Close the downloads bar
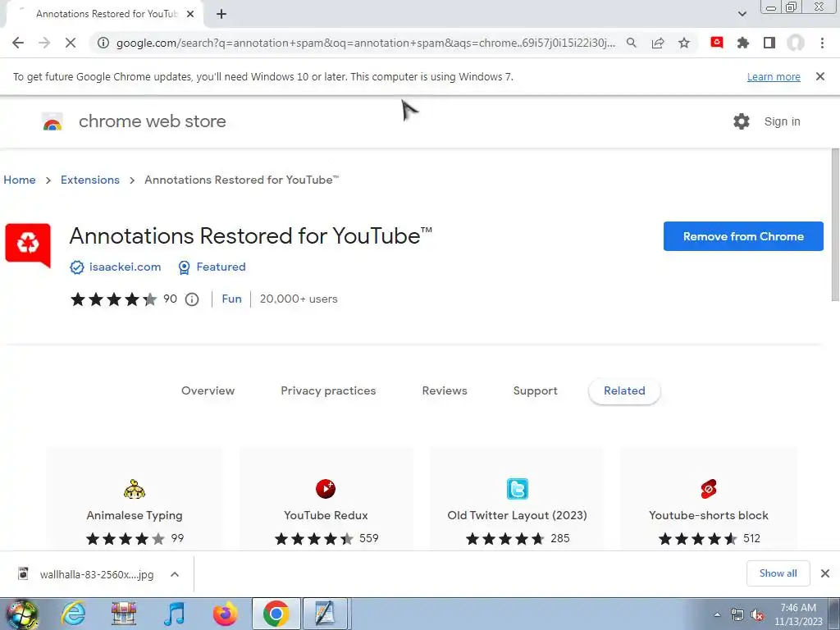Screen dimensions: 840x630 click(825, 573)
